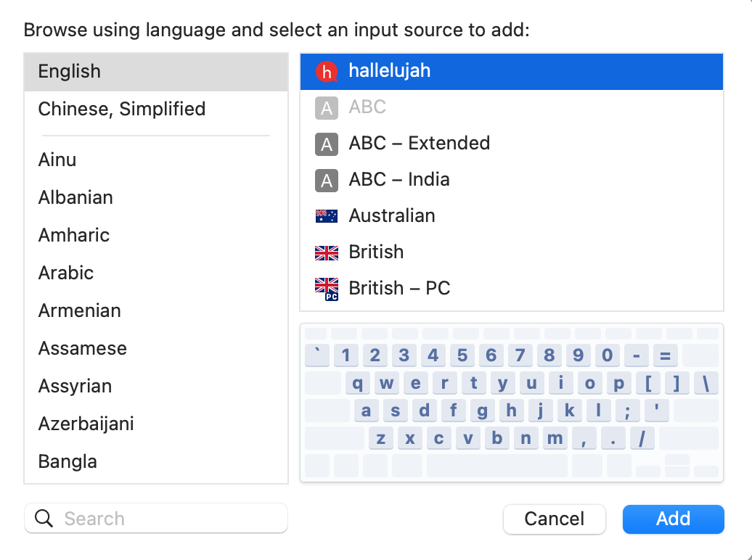Click the t key in keyboard preview
Image resolution: width=752 pixels, height=560 pixels.
pos(474,383)
